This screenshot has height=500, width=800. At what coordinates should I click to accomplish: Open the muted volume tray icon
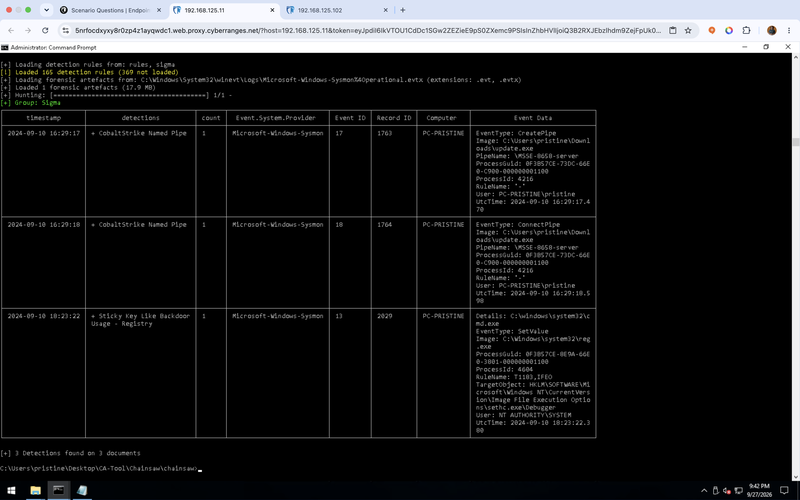(x=727, y=491)
